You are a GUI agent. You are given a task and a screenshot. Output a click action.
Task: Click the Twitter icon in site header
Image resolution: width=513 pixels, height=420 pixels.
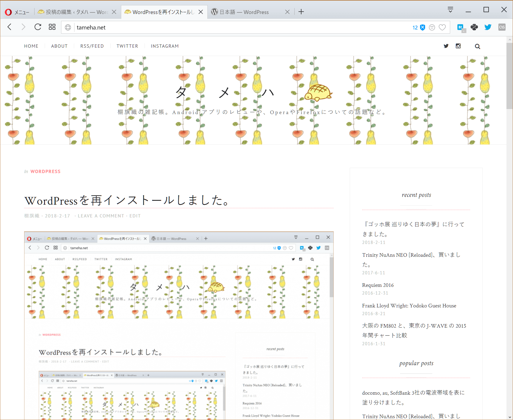pos(446,46)
